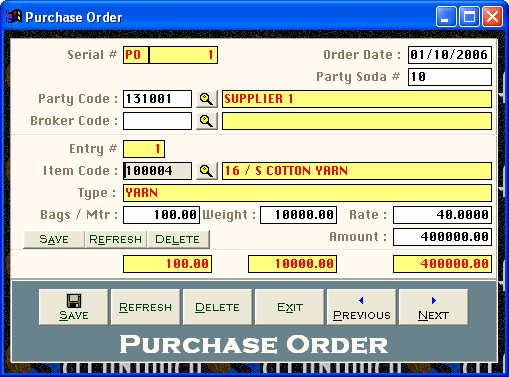Select the Order Date field
Viewport: 509px width, 377px height.
tap(450, 55)
